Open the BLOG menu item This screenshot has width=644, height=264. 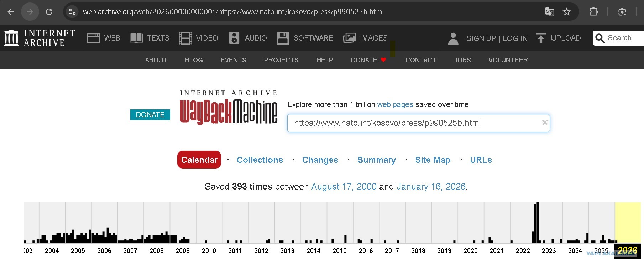click(x=194, y=60)
